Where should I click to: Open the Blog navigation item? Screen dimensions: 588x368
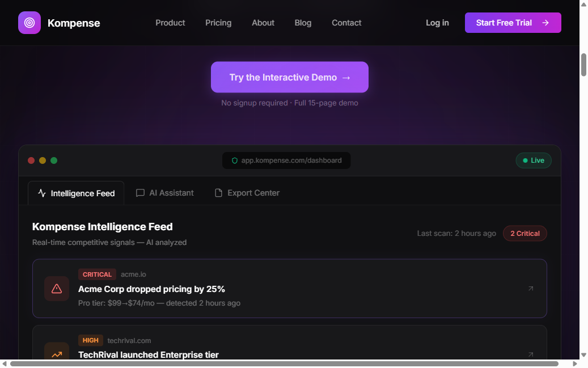[x=303, y=23]
